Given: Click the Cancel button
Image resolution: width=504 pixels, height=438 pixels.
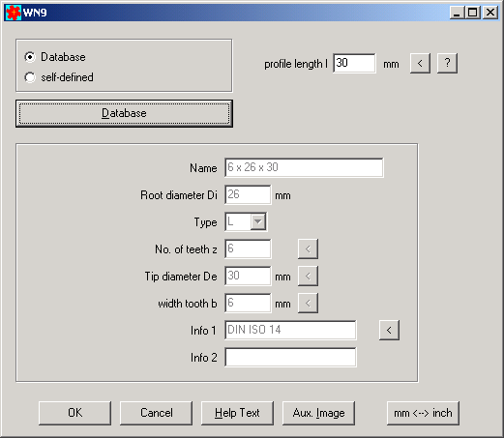Looking at the screenshot, I should [x=156, y=413].
